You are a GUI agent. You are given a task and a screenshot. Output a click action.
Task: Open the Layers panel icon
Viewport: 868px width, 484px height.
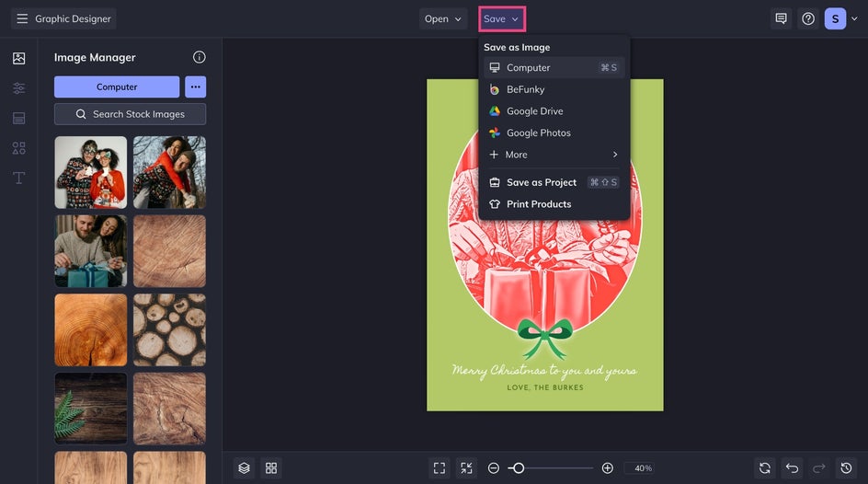pyautogui.click(x=245, y=468)
